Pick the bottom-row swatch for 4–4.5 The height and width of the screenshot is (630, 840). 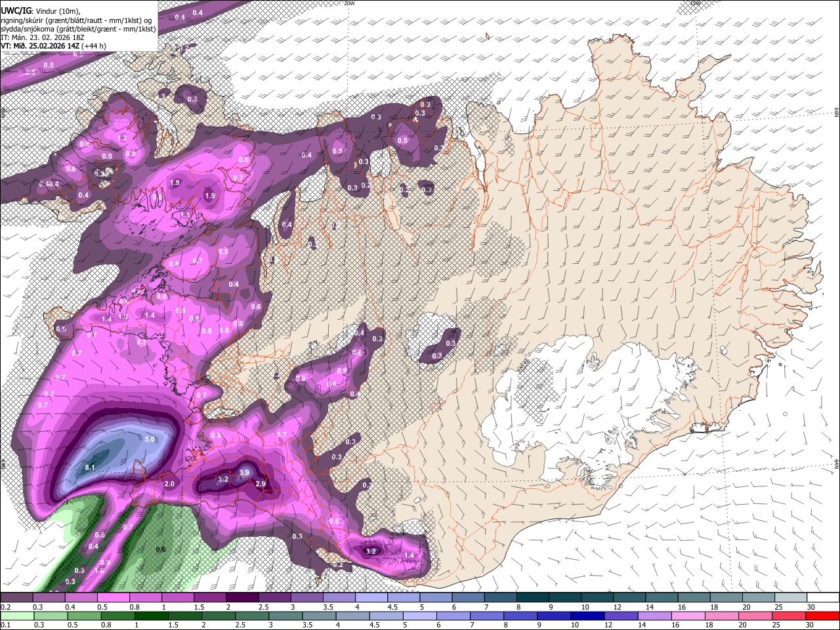[352, 616]
